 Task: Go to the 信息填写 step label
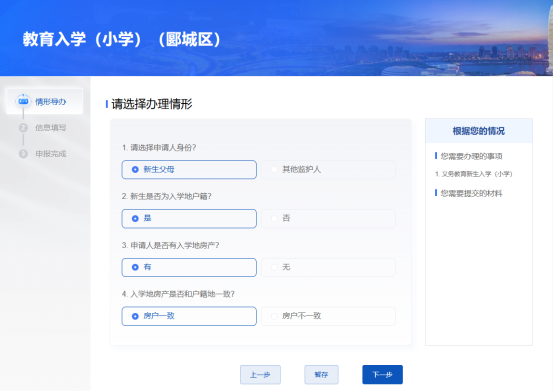[x=50, y=128]
